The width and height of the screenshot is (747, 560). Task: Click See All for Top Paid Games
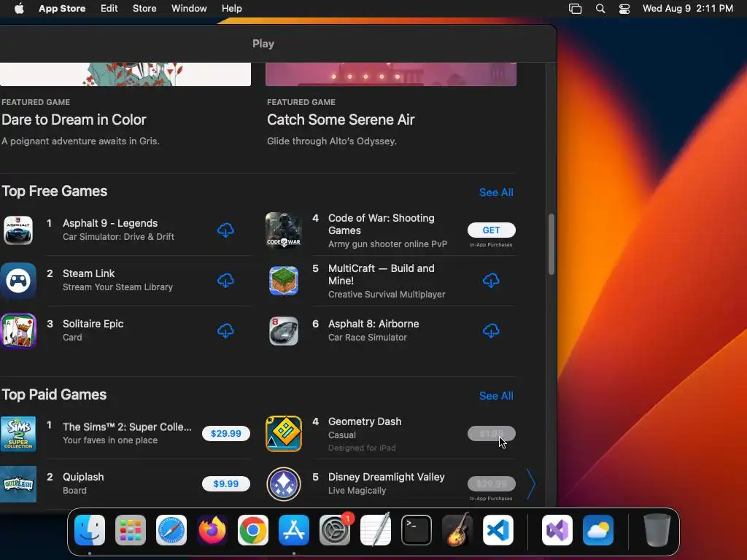click(x=496, y=396)
